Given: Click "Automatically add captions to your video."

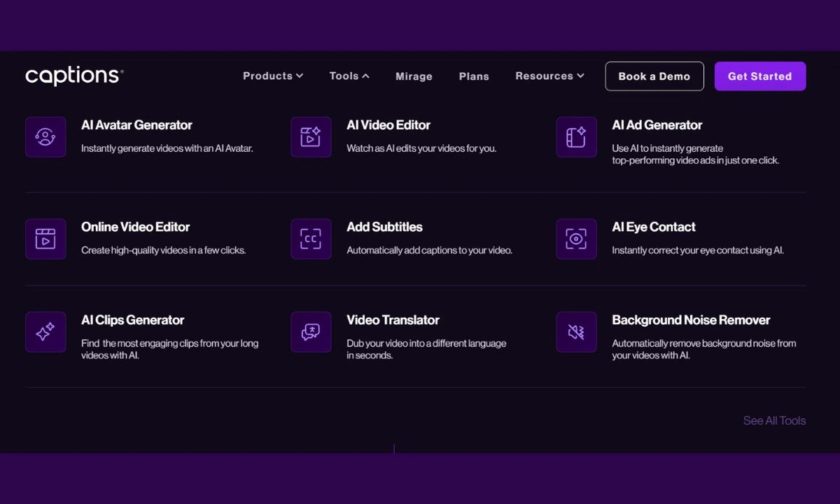Looking at the screenshot, I should (430, 251).
